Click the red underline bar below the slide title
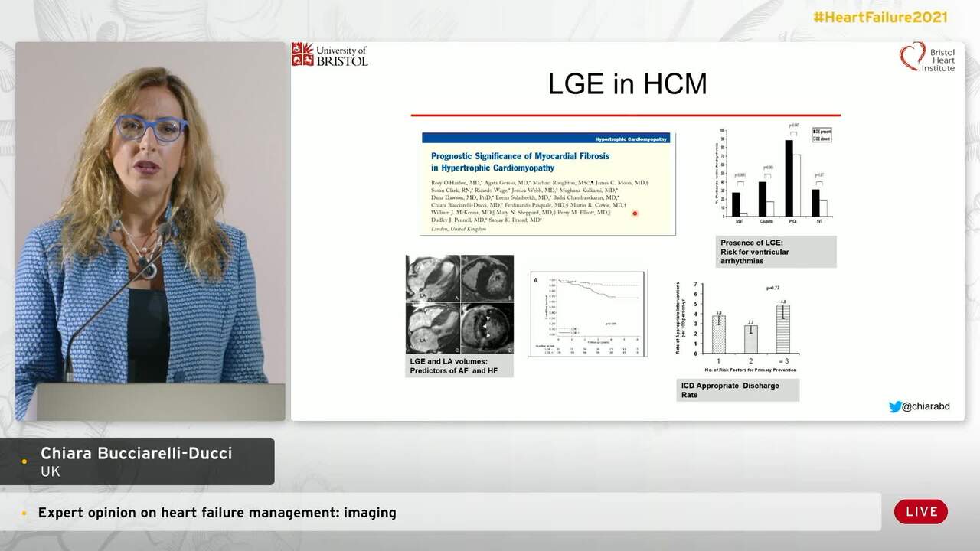Screen dimensions: 980x551 pos(626,113)
